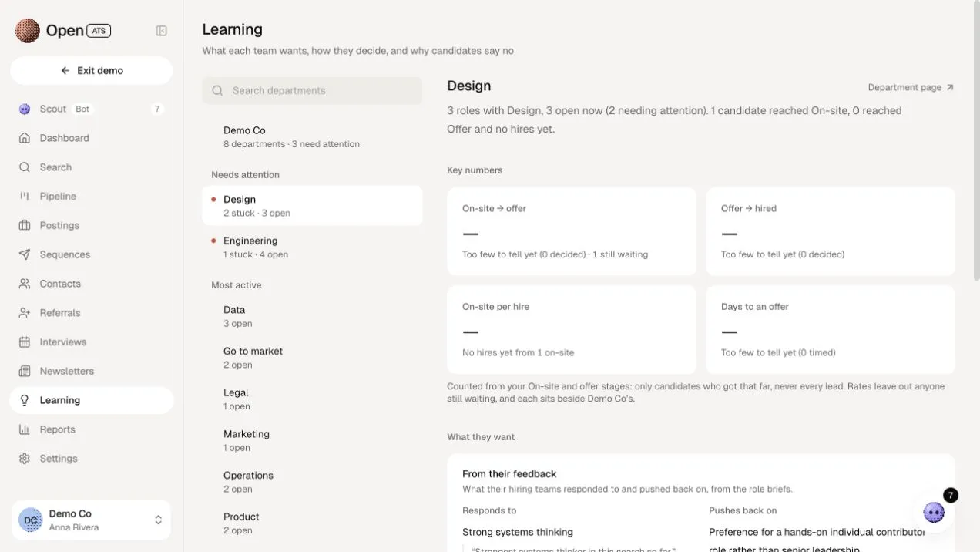Click the Scout count badge 7

(x=157, y=109)
